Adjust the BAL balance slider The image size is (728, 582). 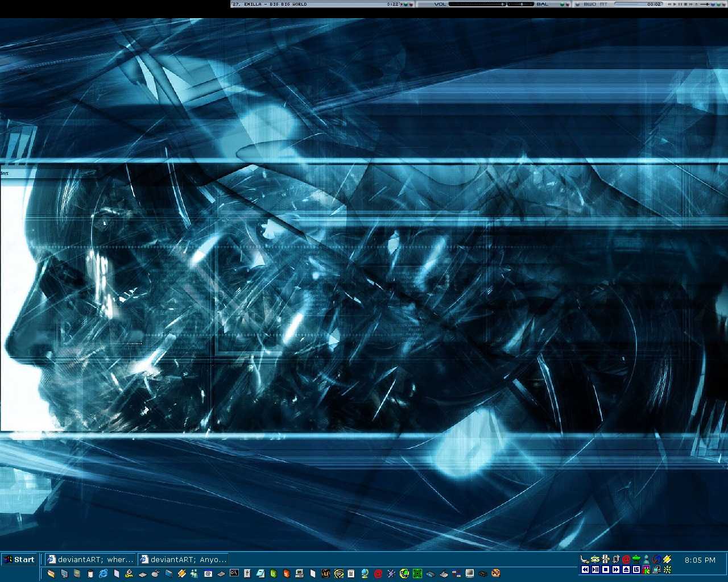click(x=522, y=4)
